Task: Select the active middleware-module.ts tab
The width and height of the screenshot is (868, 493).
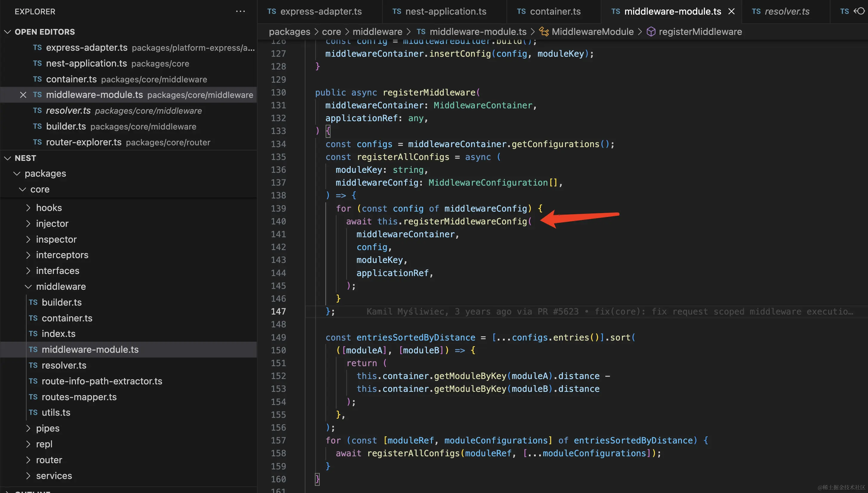Action: pyautogui.click(x=671, y=12)
